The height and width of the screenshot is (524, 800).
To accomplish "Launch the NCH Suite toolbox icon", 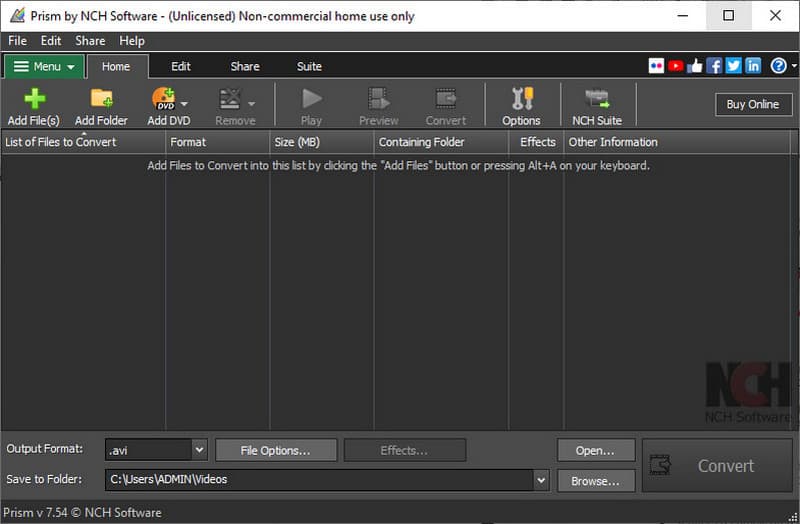I will click(597, 99).
